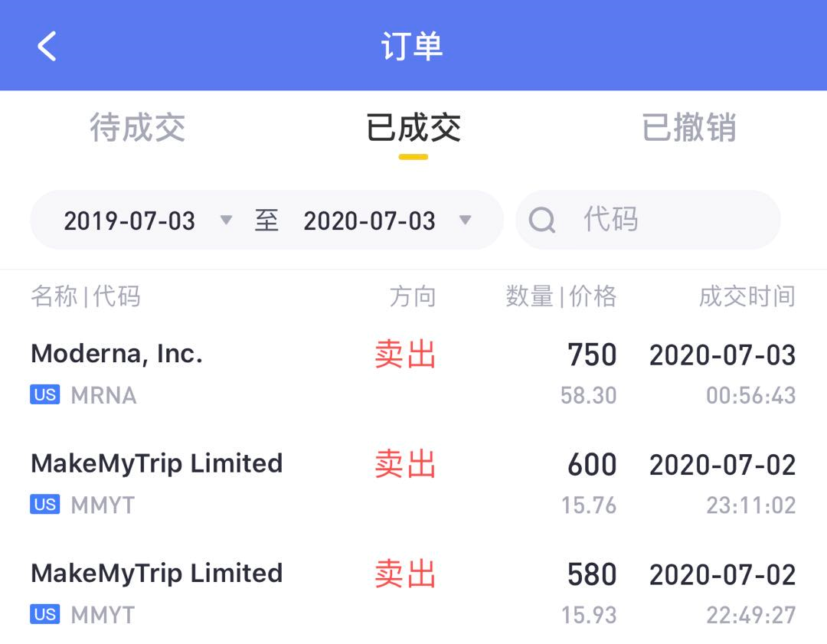This screenshot has height=644, width=827.
Task: Open the MakeMyTrip order of 600 shares
Action: (x=413, y=484)
